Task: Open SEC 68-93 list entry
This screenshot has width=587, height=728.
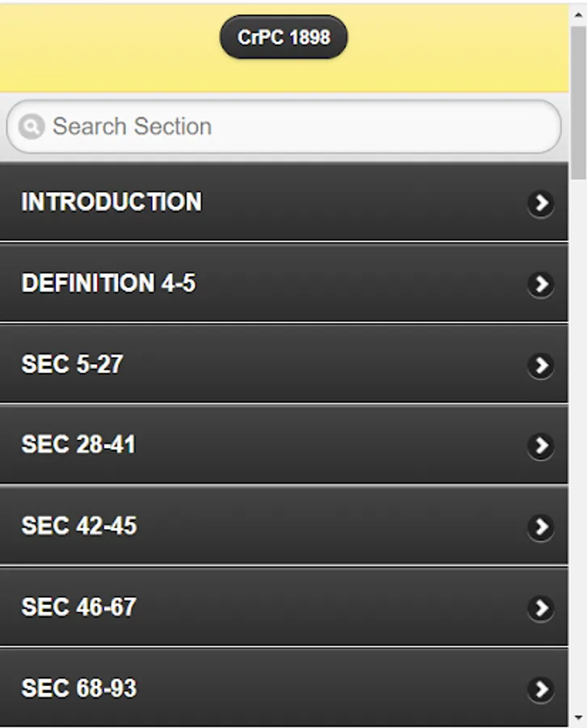Action: (284, 688)
